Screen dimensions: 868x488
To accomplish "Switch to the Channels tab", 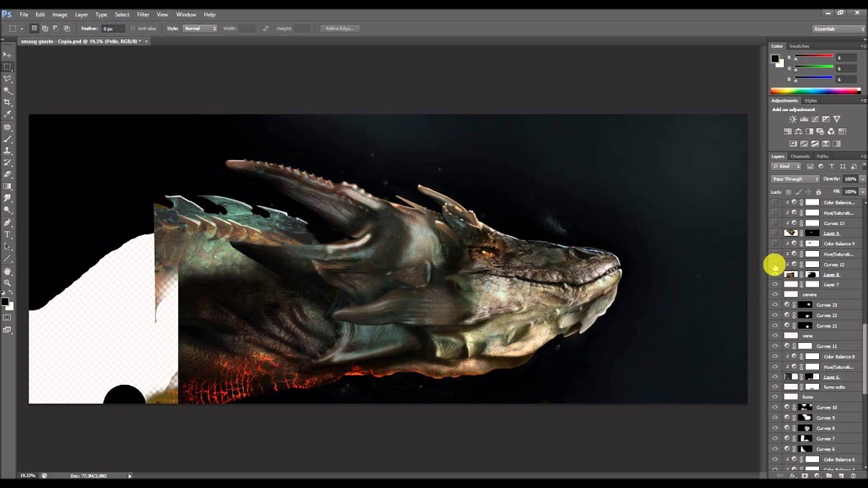I will coord(800,157).
